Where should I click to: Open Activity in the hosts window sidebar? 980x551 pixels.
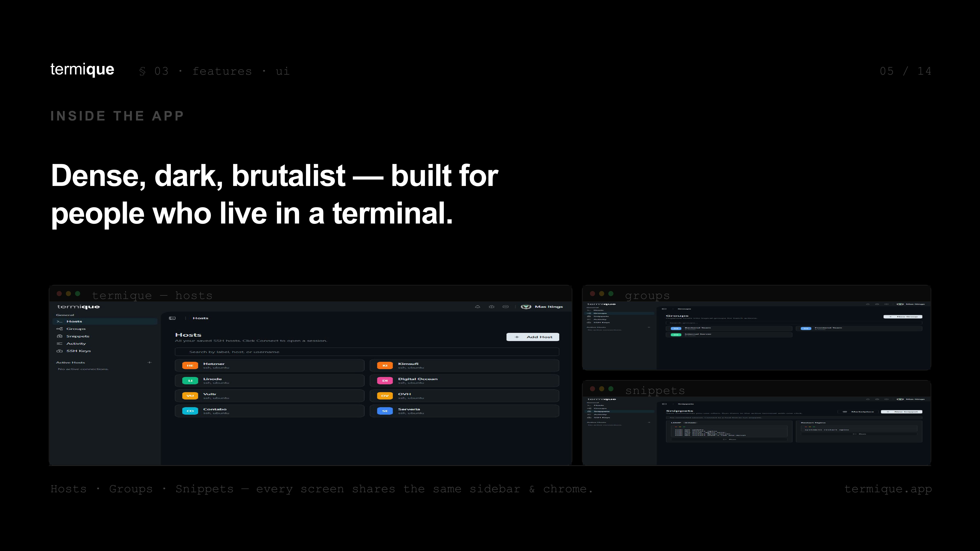tap(105, 343)
